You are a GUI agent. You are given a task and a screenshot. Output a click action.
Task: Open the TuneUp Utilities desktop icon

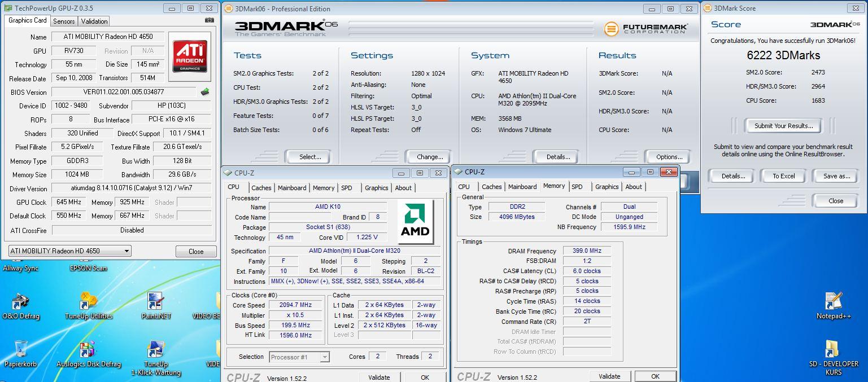(x=89, y=305)
